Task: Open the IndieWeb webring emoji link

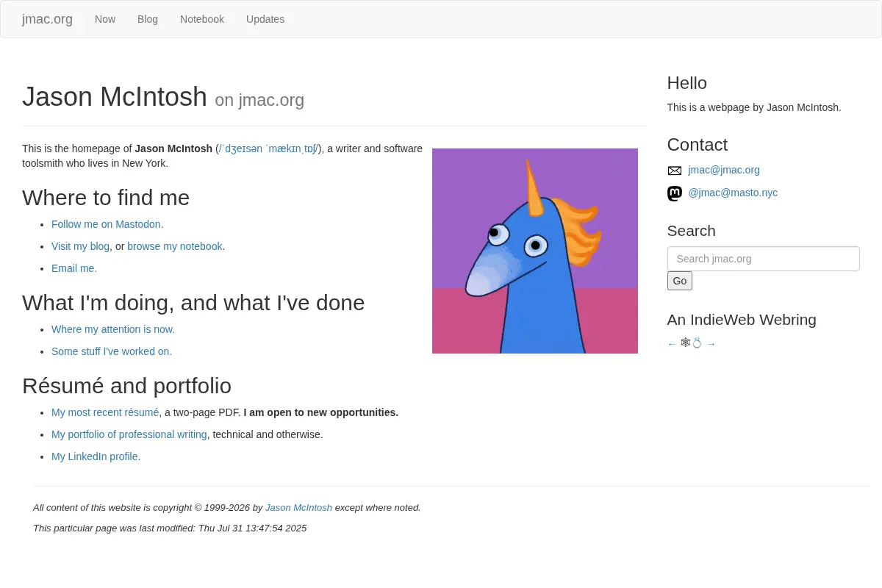Action: tap(691, 343)
